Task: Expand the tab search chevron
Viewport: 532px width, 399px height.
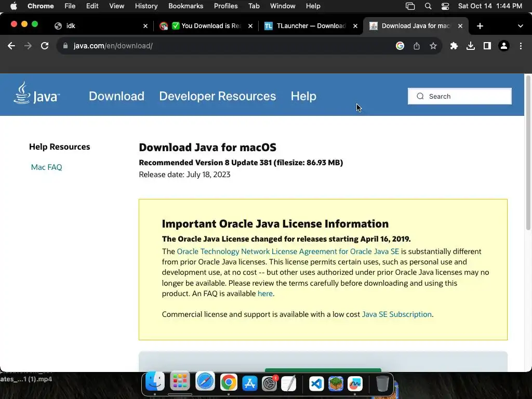Action: click(521, 26)
